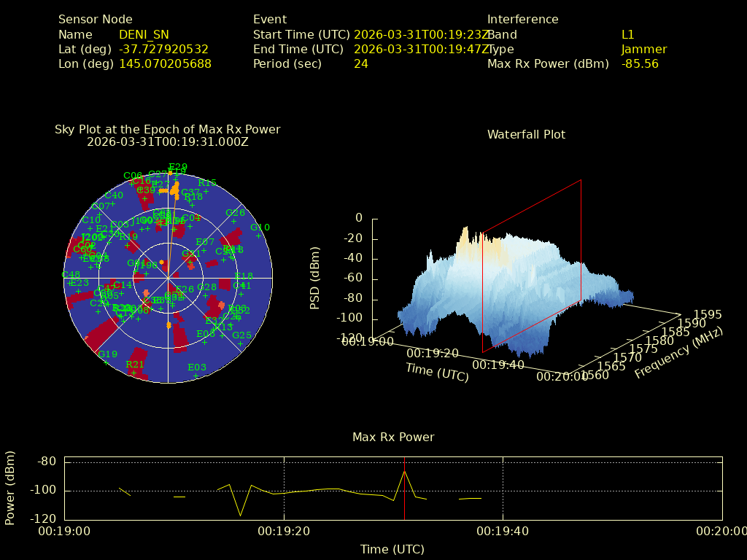This screenshot has height=560, width=747.
Task: Click the G10 satellite marker
Action: pos(258,236)
